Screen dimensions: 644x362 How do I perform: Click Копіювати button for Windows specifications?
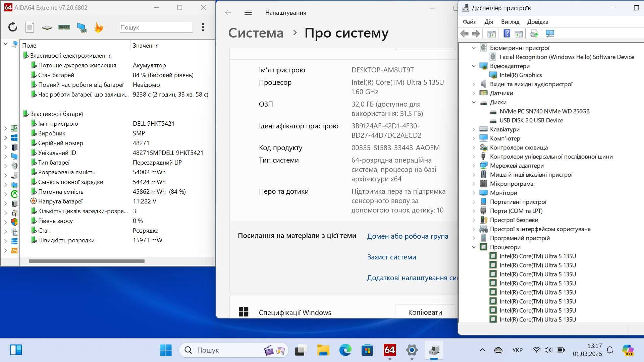coord(425,312)
